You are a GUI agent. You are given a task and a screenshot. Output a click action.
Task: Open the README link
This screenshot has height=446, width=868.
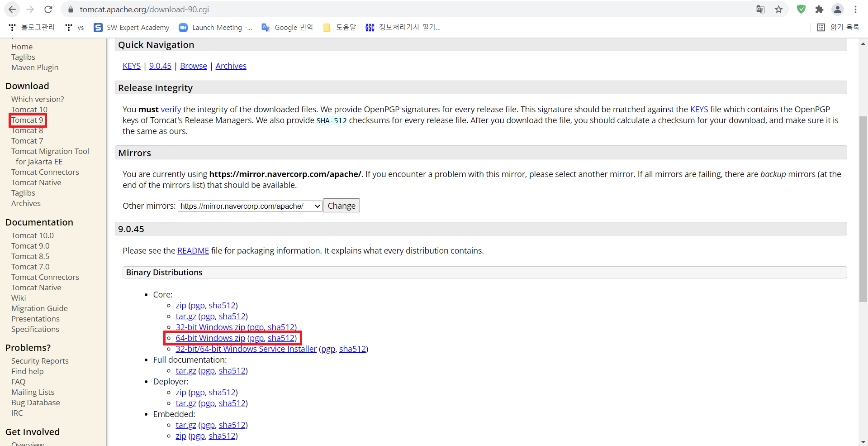(x=193, y=251)
